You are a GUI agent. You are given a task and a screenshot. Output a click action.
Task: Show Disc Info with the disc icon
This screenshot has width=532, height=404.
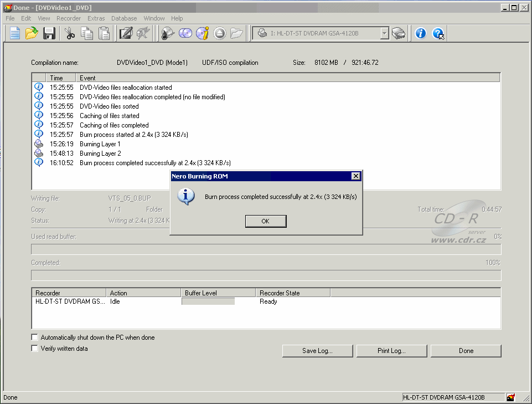pyautogui.click(x=203, y=33)
